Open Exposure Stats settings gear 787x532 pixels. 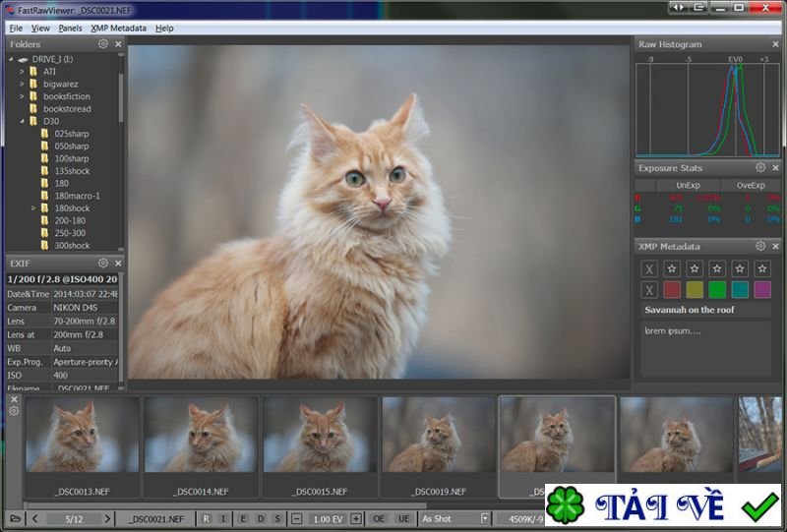click(760, 168)
